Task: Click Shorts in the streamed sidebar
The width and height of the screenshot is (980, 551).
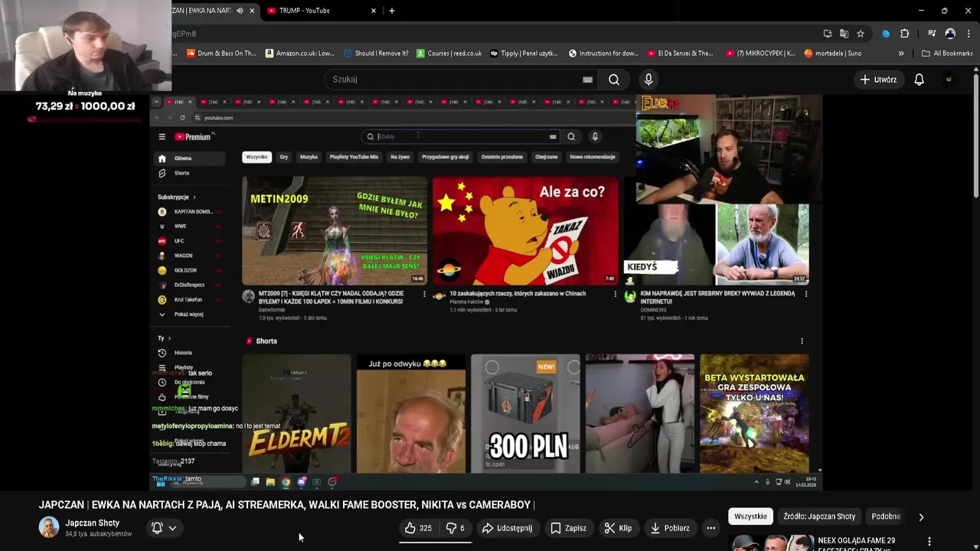Action: pos(189,173)
